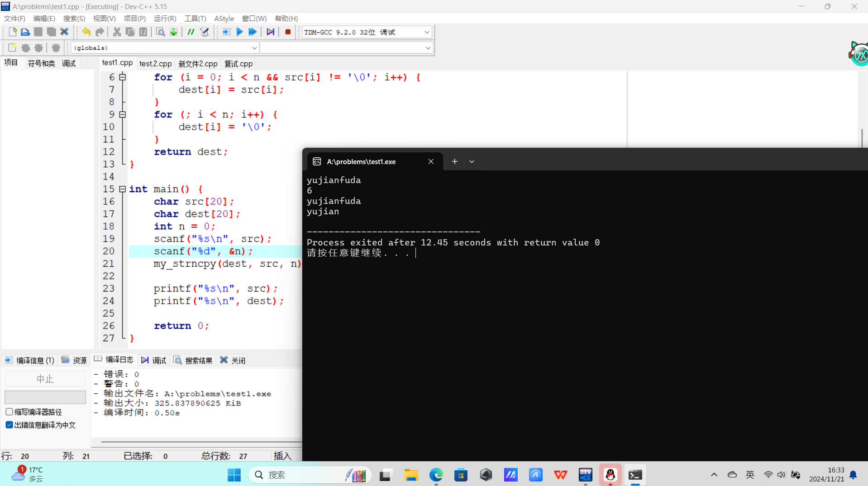868x486 pixels.
Task: Stop the executing program
Action: pyautogui.click(x=288, y=32)
